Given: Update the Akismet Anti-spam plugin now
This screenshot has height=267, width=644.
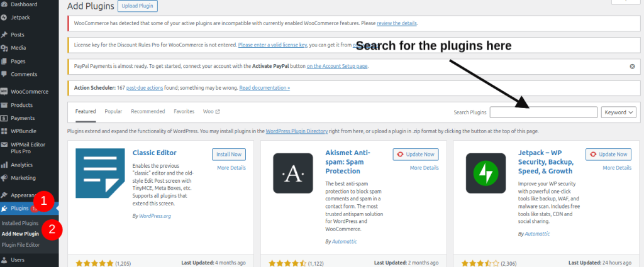Looking at the screenshot, I should click(x=416, y=154).
